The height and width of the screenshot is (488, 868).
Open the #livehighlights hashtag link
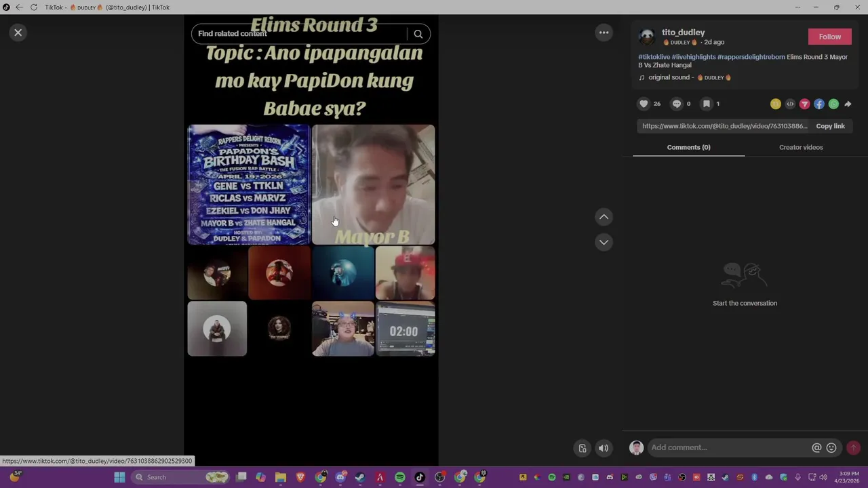click(694, 57)
